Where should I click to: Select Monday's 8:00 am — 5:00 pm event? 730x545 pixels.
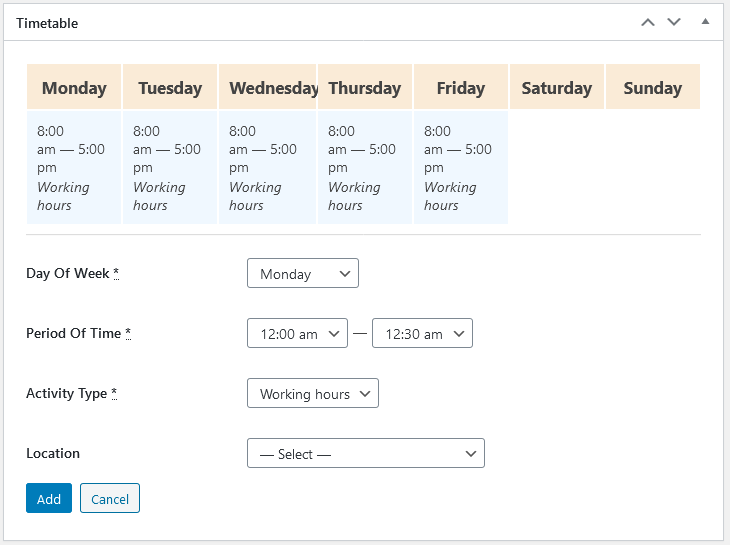tap(74, 168)
